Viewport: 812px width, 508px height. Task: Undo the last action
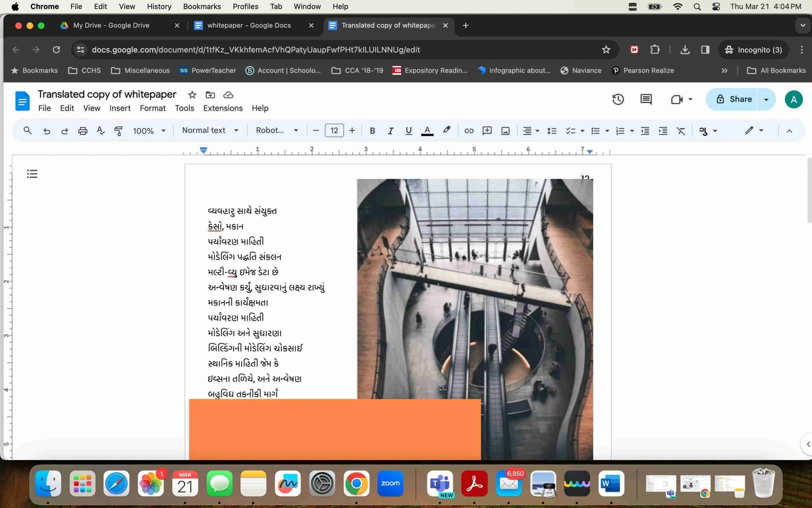point(47,131)
